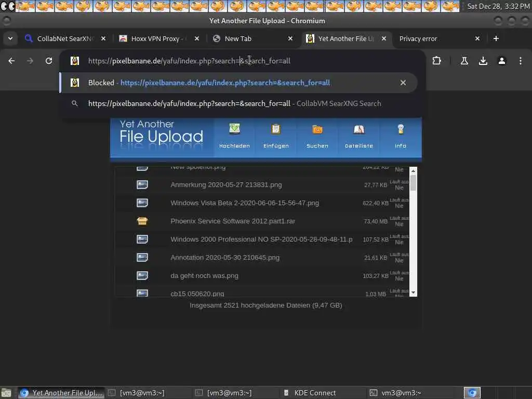Open Phoenix Service Software 2012.part1.rar link
Image resolution: width=532 pixels, height=399 pixels.
click(x=233, y=221)
